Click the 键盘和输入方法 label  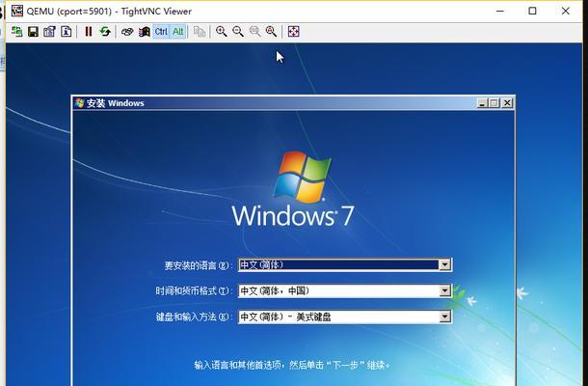click(193, 317)
